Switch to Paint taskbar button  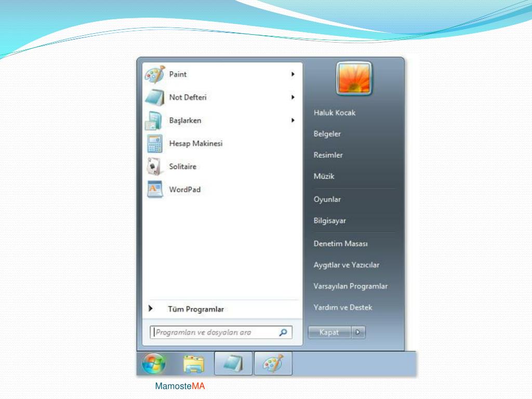click(273, 363)
